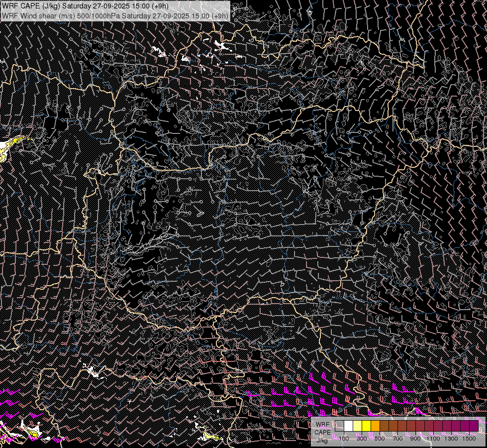This screenshot has height=448, width=487.
Task: Click the yellow CAPE patch at bottom center
Action: [209, 437]
